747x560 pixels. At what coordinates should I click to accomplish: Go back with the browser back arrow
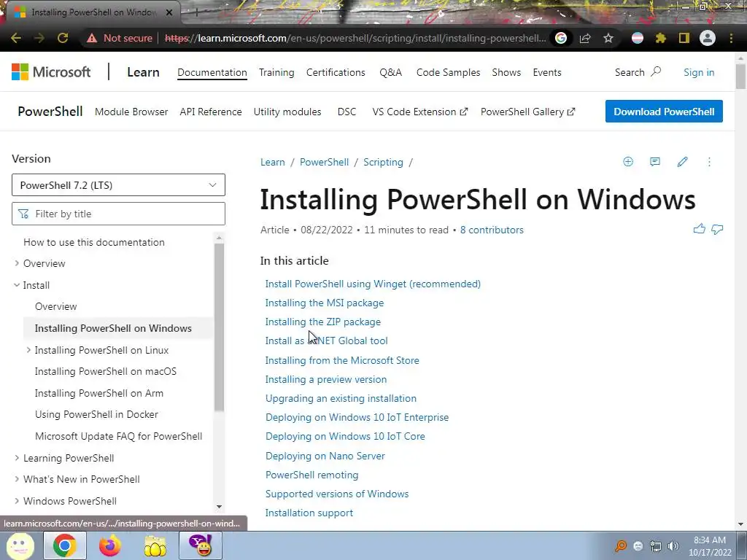click(16, 38)
